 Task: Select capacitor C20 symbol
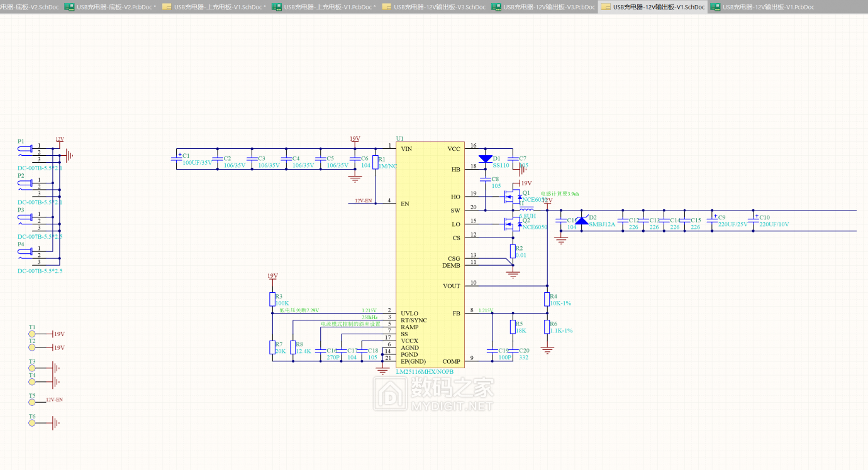513,351
